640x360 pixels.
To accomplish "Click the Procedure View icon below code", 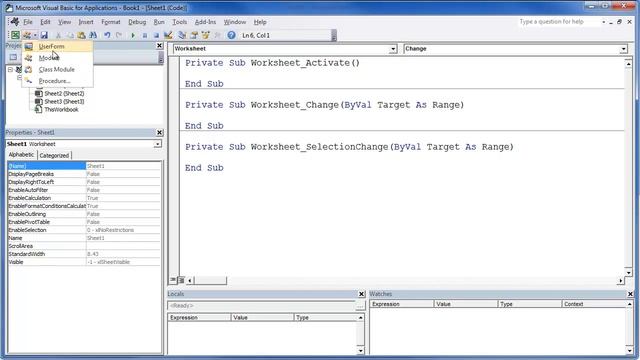I will click(173, 280).
